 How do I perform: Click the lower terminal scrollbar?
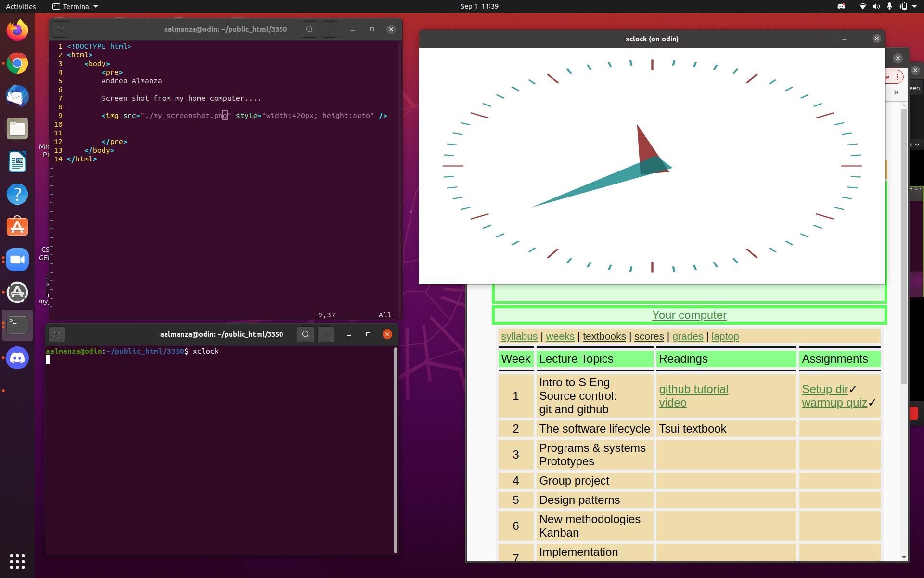click(396, 450)
